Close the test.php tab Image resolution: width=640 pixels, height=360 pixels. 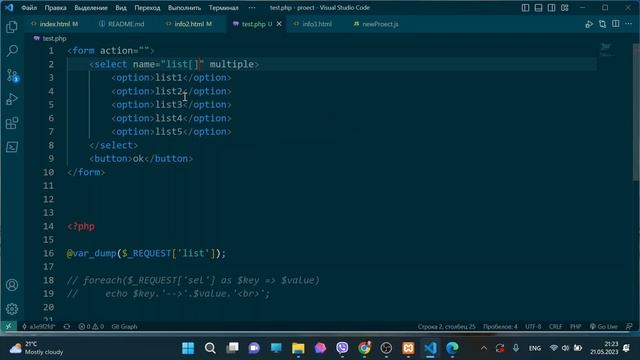coord(279,24)
